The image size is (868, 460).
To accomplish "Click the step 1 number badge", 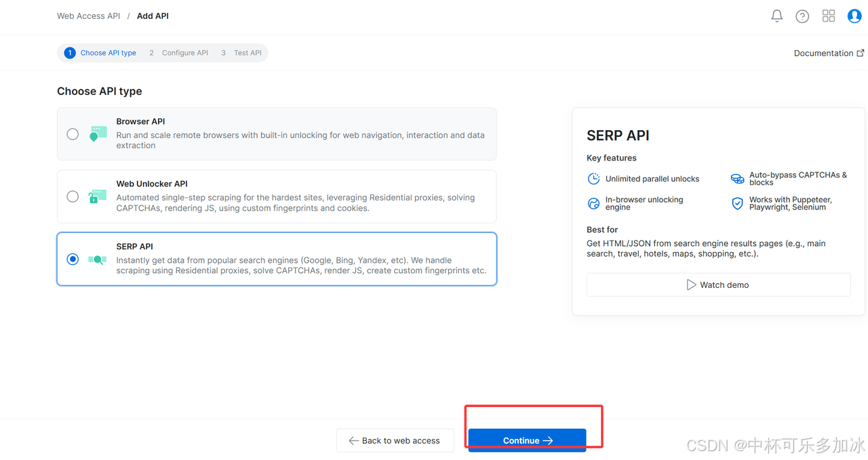I will [x=69, y=53].
